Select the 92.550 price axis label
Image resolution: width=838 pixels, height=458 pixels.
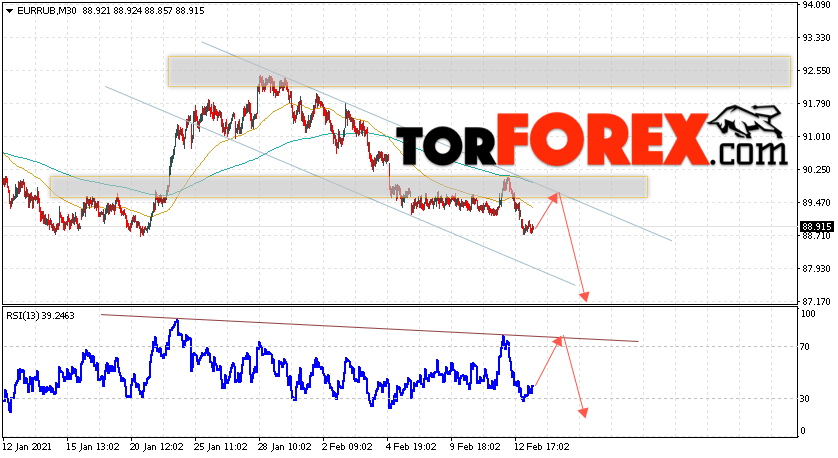(816, 71)
